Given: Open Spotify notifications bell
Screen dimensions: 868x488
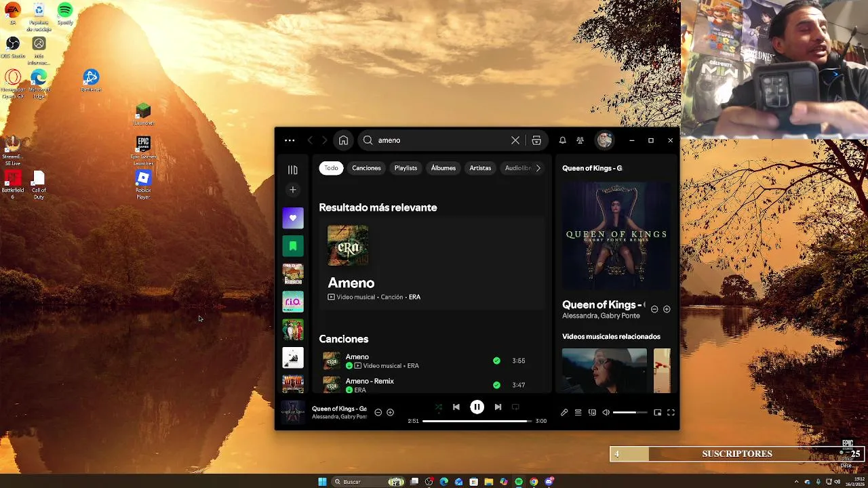Looking at the screenshot, I should tap(562, 140).
